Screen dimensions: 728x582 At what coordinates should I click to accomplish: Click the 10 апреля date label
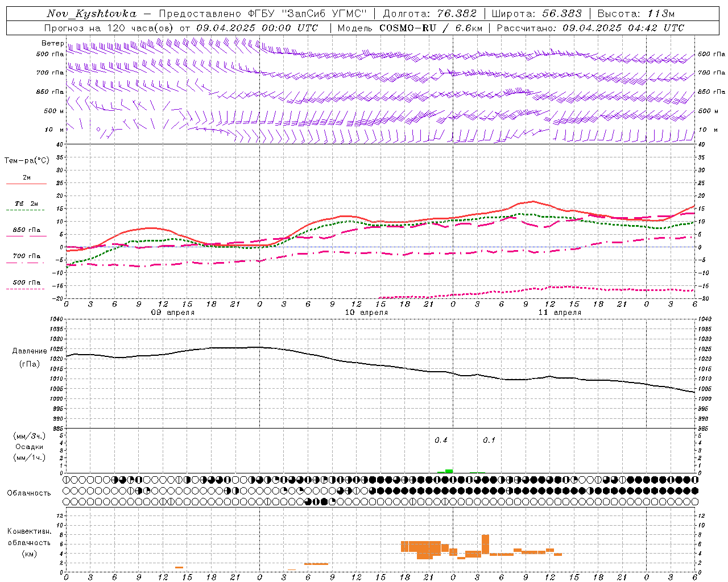coord(366,313)
